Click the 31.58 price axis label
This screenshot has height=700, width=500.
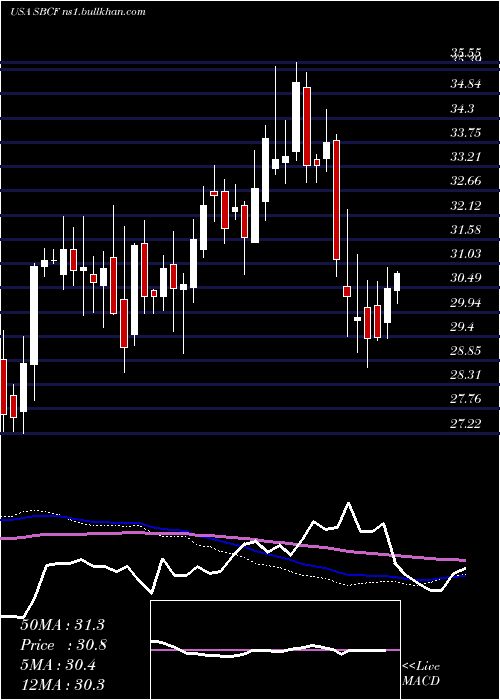466,229
